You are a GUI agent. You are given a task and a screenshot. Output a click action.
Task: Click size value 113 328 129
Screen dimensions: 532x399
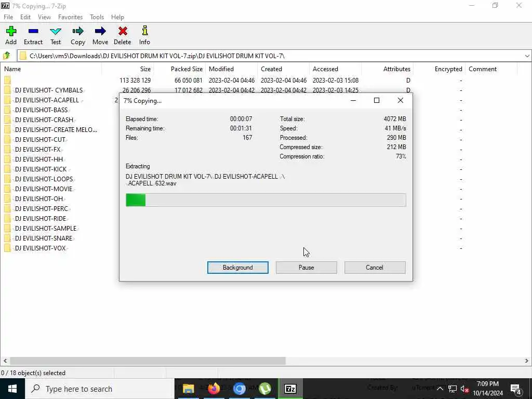(x=135, y=81)
